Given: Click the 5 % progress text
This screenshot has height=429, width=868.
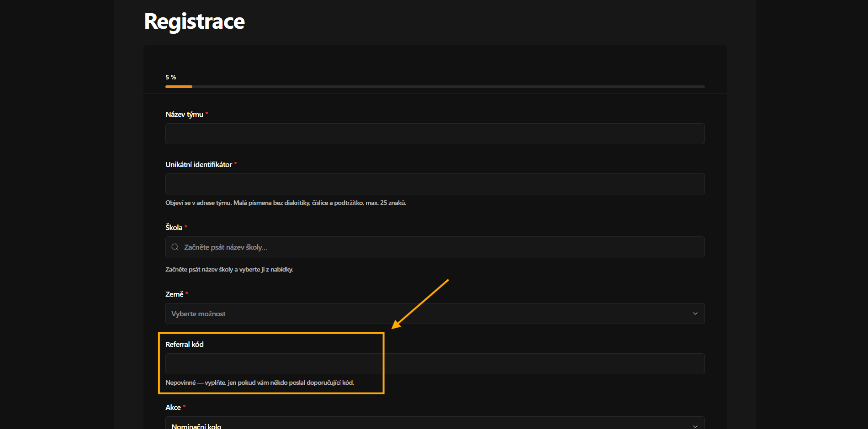Looking at the screenshot, I should [x=171, y=77].
